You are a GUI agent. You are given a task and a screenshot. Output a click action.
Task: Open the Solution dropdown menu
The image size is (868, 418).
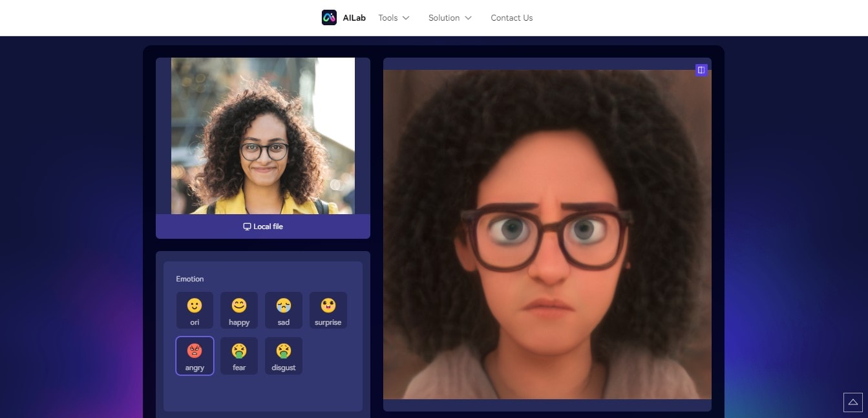click(x=449, y=17)
